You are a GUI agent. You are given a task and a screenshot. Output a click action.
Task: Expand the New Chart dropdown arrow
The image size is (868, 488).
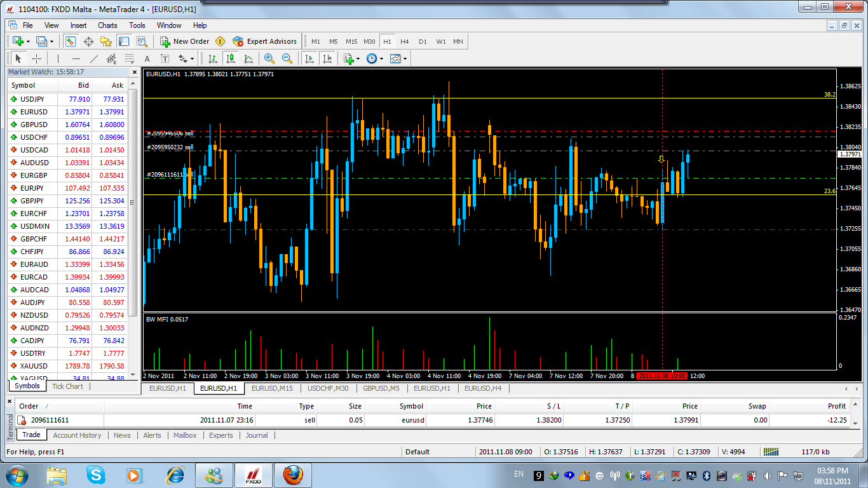click(28, 41)
